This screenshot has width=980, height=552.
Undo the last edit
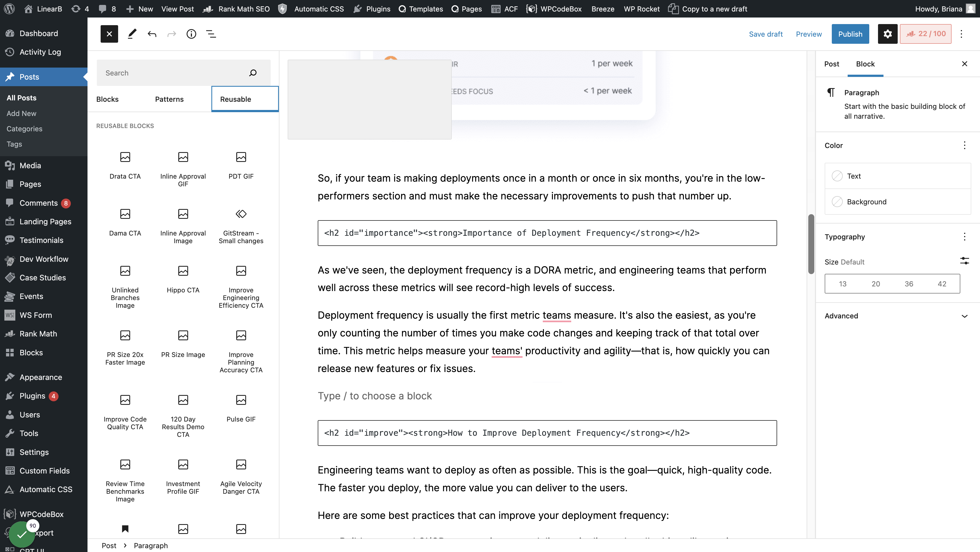click(152, 34)
